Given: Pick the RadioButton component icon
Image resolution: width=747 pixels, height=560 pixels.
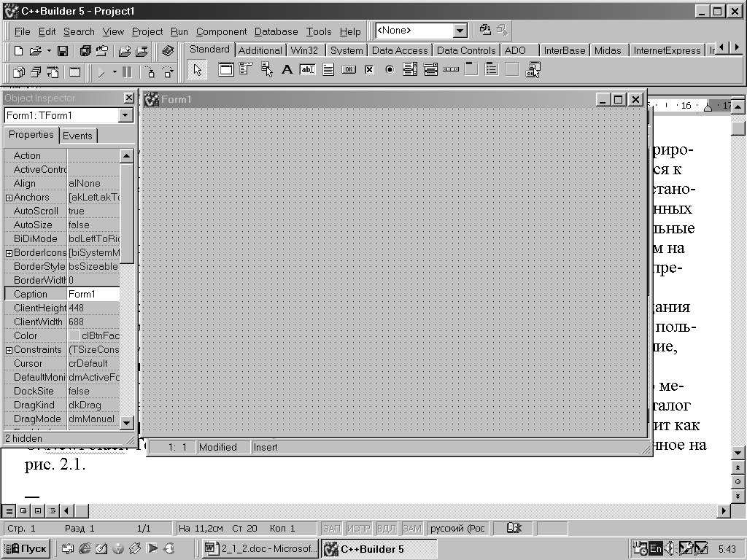Looking at the screenshot, I should tap(390, 70).
